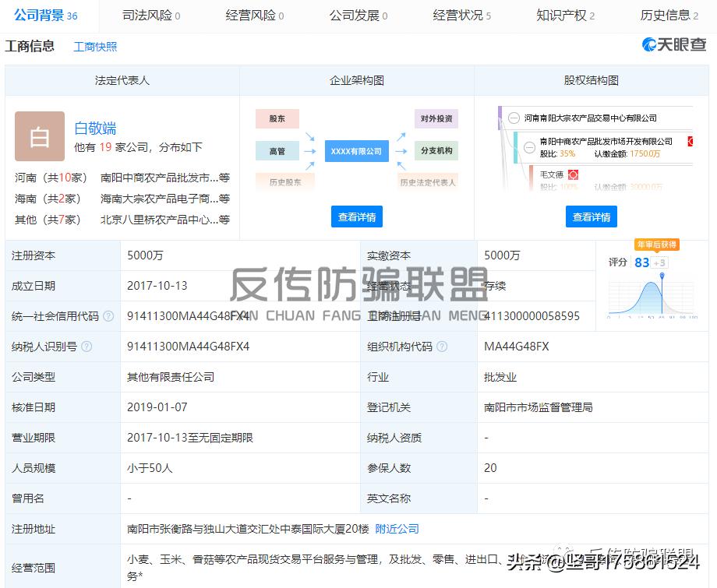Open legal representative 白敬端 profile link
This screenshot has height=588, width=717.
pyautogui.click(x=95, y=129)
